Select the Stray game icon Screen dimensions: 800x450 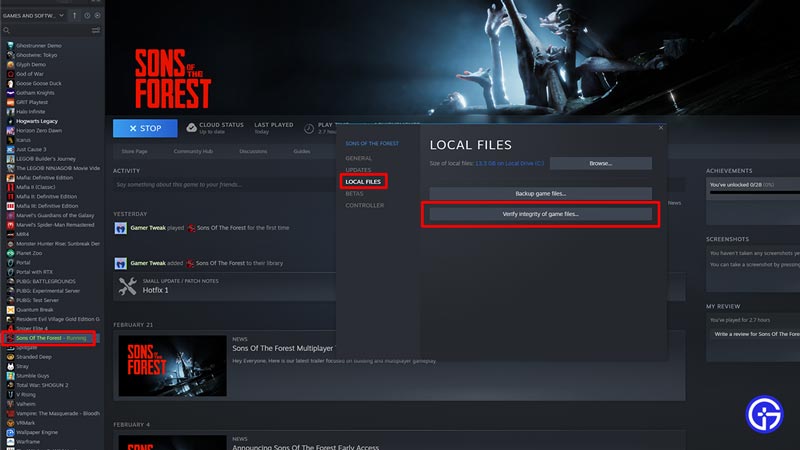10,366
